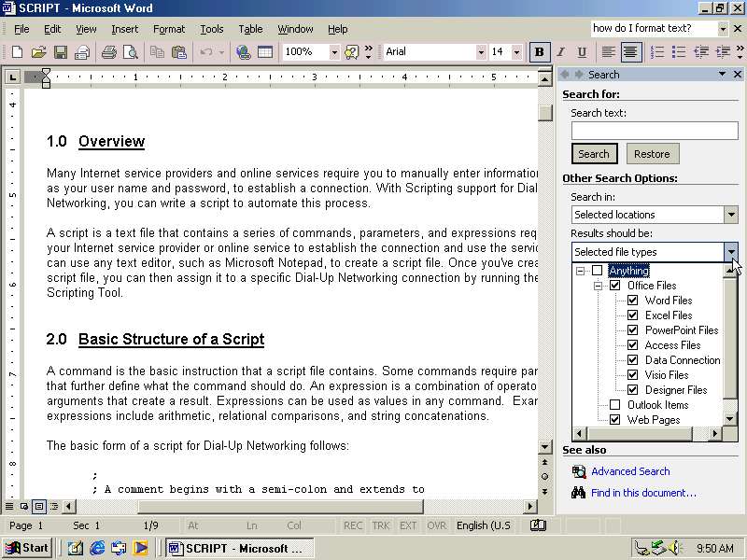Click the Tables and Borders icon
The height and width of the screenshot is (560, 747).
click(265, 52)
